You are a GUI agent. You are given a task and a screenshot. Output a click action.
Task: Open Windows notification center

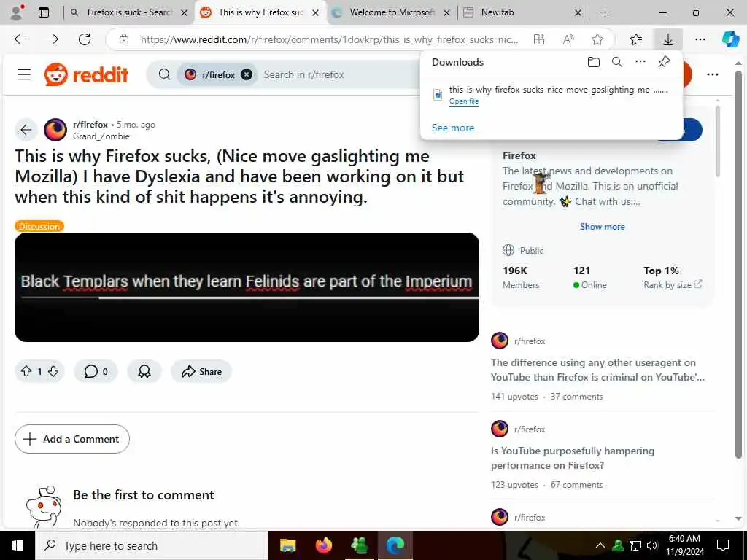tap(723, 545)
